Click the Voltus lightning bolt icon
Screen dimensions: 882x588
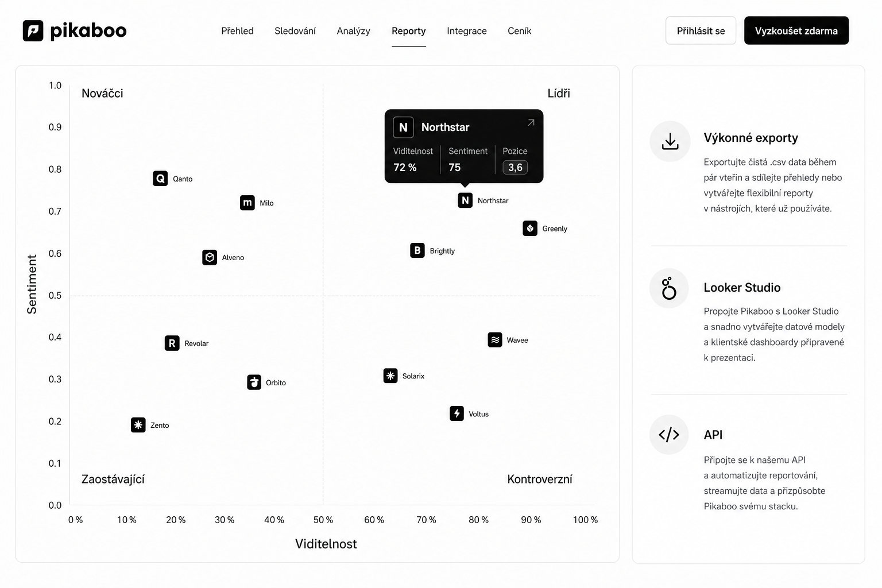pyautogui.click(x=457, y=413)
